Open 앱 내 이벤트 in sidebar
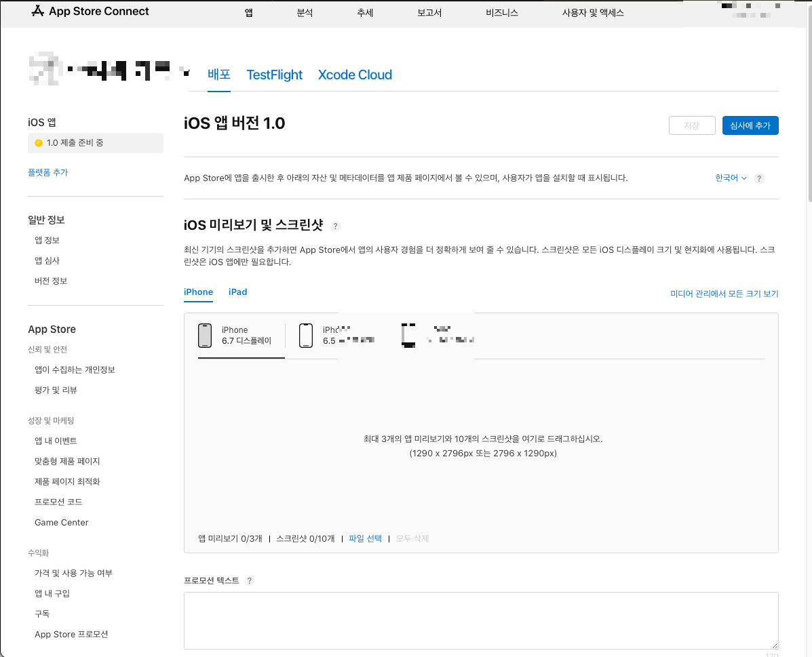 (x=56, y=441)
